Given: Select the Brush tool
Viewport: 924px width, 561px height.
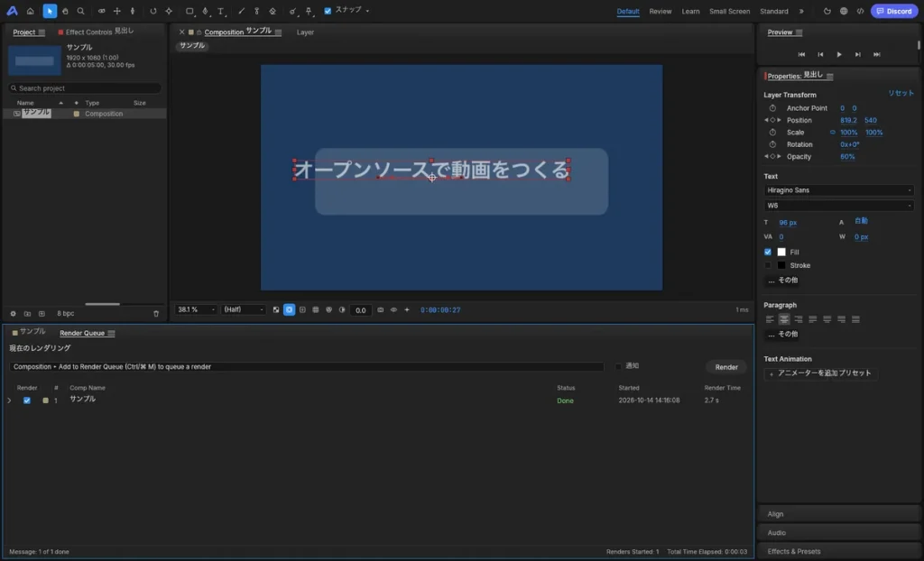Looking at the screenshot, I should point(241,11).
